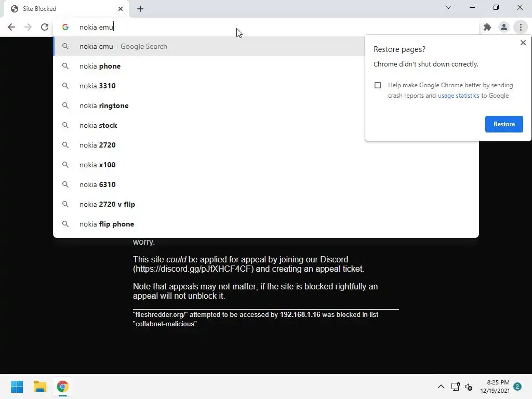Screen dimensions: 532x399
Task: Click the Restore button
Action: [504, 124]
